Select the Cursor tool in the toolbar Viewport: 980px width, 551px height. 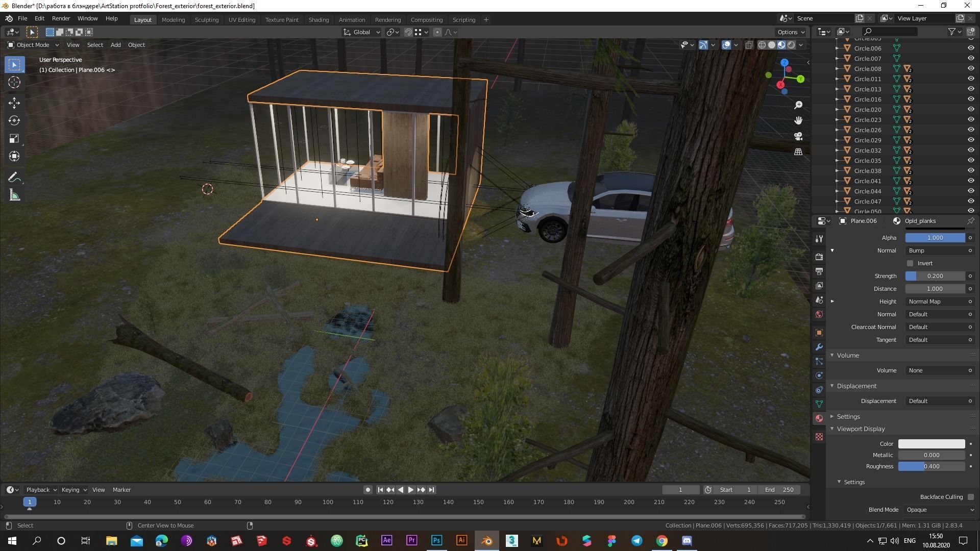click(14, 82)
